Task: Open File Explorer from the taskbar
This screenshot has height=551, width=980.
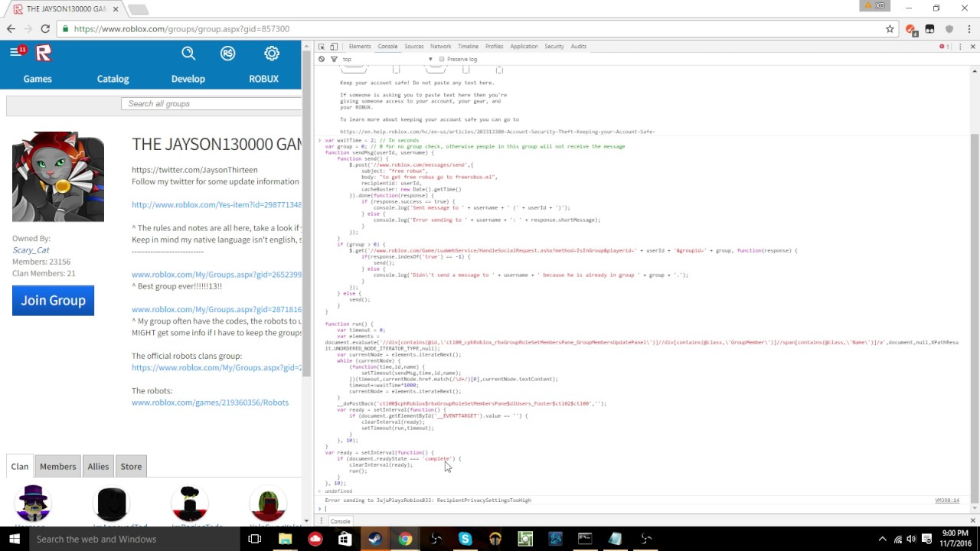Action: pos(285,539)
